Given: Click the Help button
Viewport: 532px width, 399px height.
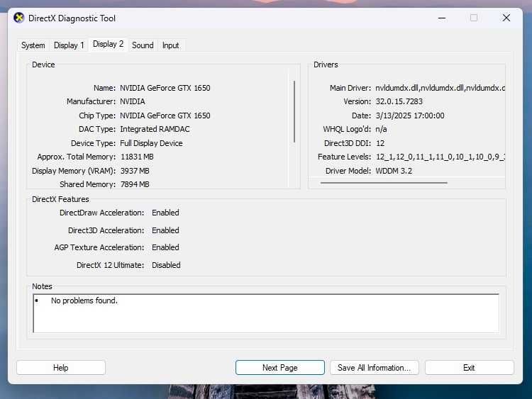Looking at the screenshot, I should (x=61, y=368).
